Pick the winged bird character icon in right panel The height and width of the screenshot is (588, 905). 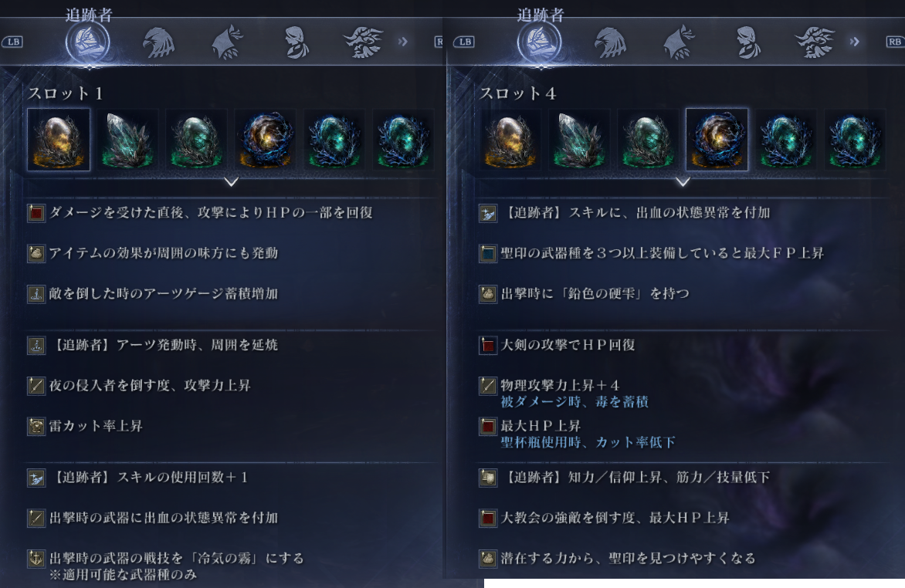(x=815, y=42)
